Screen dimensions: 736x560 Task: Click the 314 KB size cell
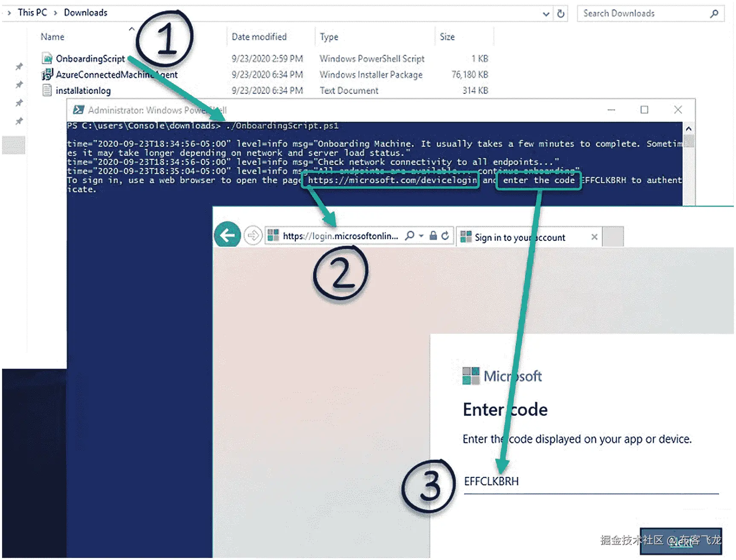475,90
